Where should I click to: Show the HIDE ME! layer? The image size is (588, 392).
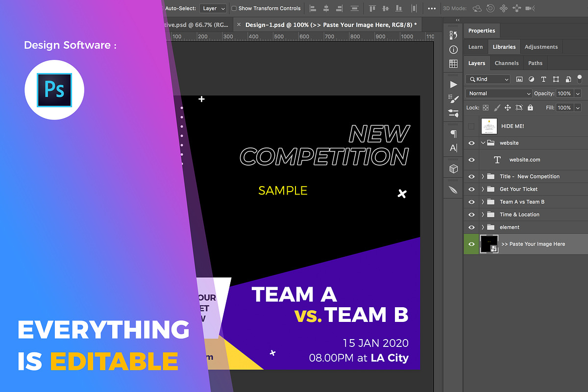pos(471,126)
